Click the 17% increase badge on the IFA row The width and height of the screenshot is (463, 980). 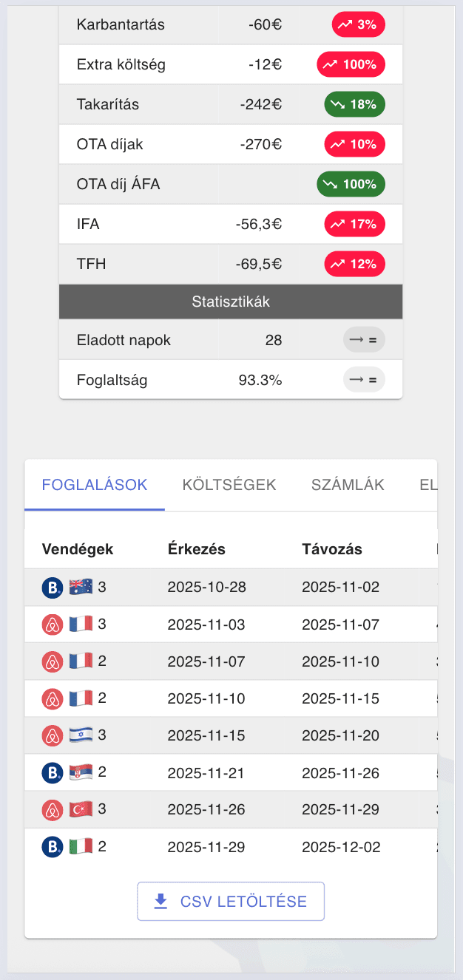[354, 224]
